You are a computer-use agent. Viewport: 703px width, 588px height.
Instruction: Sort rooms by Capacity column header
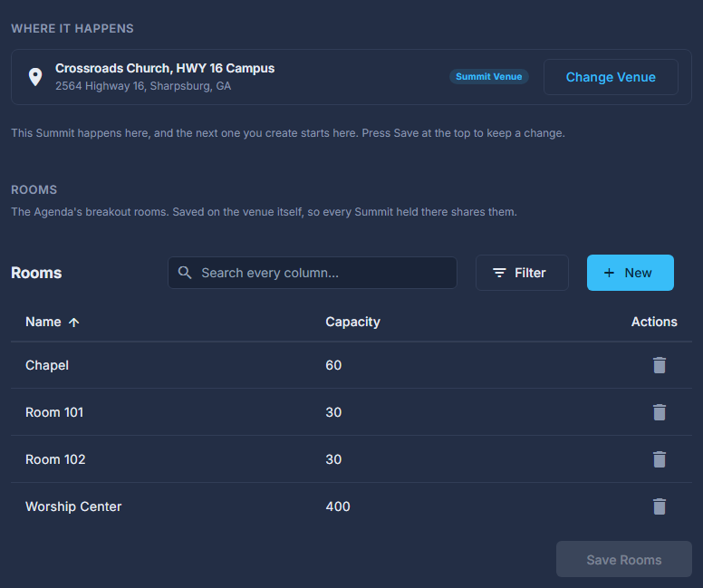point(352,322)
